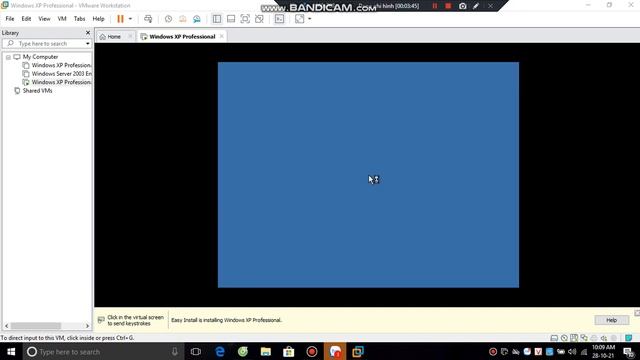This screenshot has width=640, height=360.
Task: Select My Computer in the library
Action: coord(40,57)
